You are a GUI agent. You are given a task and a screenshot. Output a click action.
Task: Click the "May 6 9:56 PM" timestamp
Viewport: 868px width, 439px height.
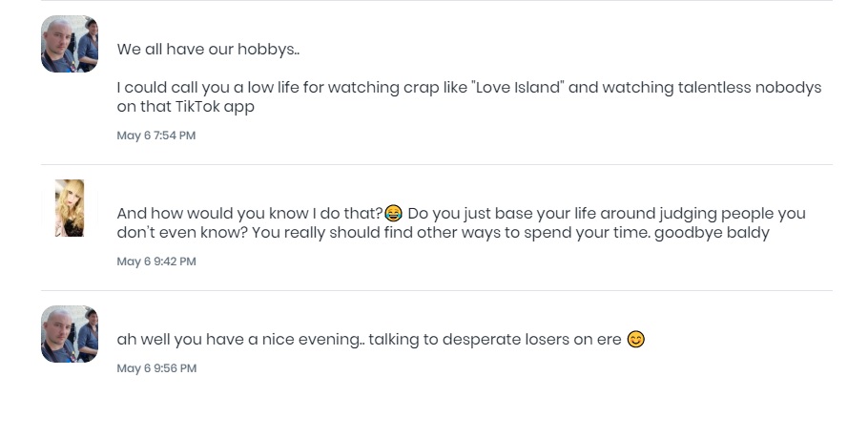[x=156, y=368]
